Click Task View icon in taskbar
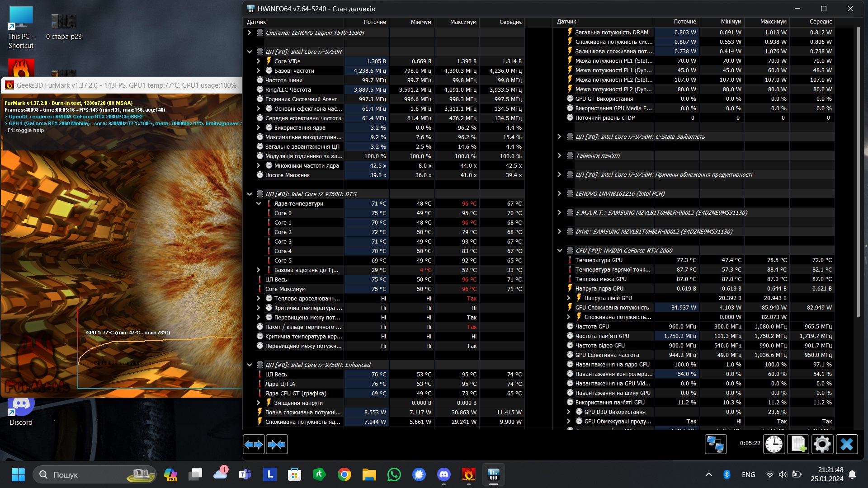The height and width of the screenshot is (488, 868). (x=195, y=474)
